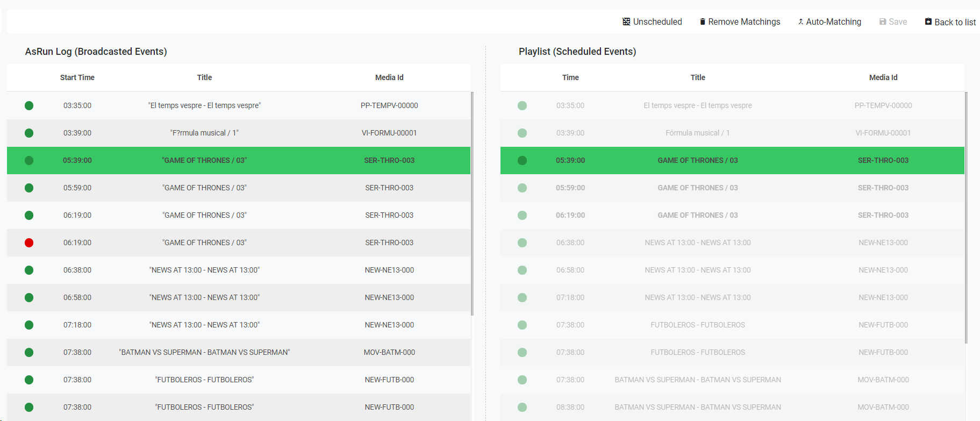This screenshot has height=421, width=980.
Task: Click green status dot for El temps vespre AsRun row
Action: [29, 105]
